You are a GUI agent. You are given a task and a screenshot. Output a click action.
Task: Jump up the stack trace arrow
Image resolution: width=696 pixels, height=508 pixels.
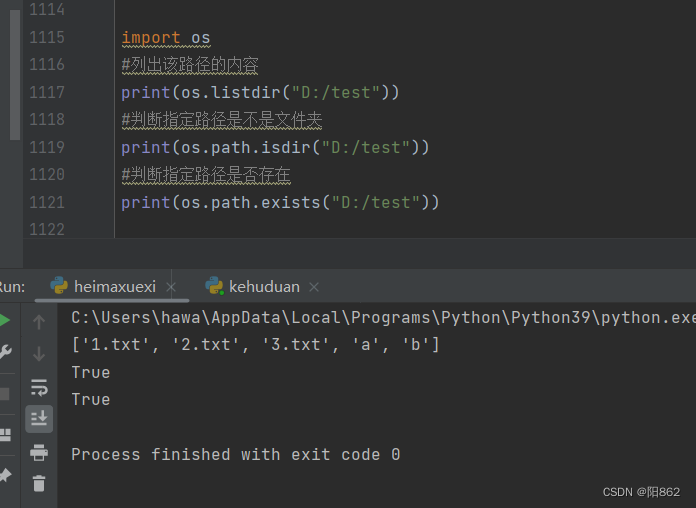(39, 322)
